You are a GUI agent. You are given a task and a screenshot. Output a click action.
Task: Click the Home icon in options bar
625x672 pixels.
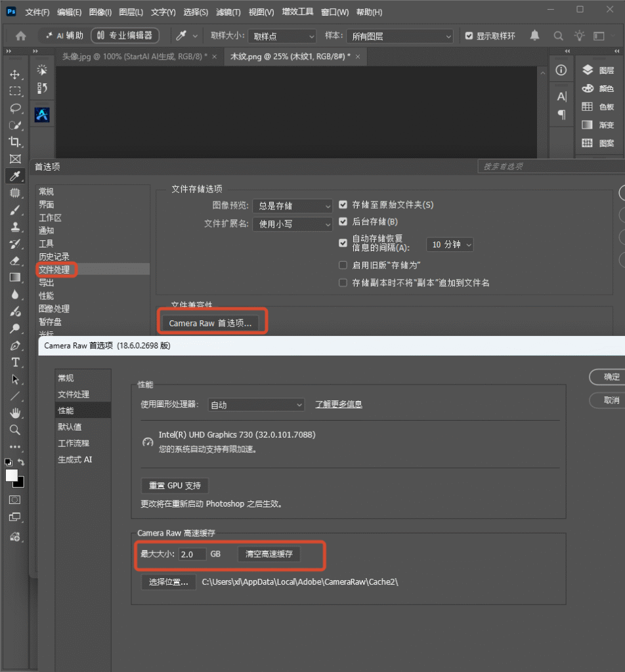[x=20, y=36]
